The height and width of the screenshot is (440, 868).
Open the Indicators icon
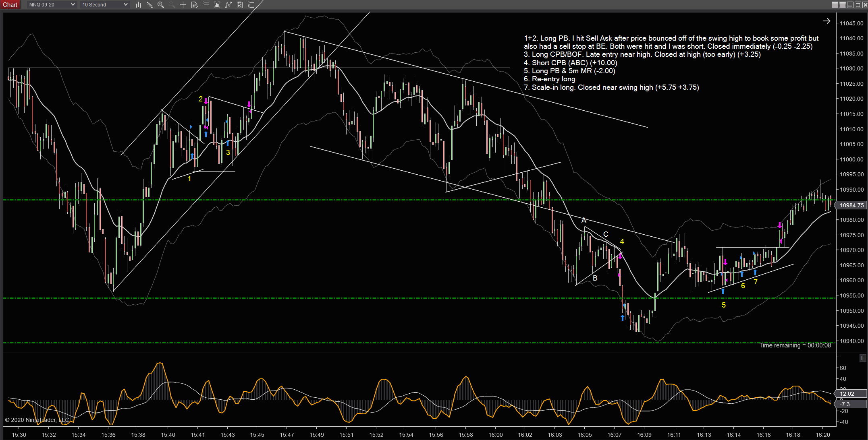(x=228, y=5)
